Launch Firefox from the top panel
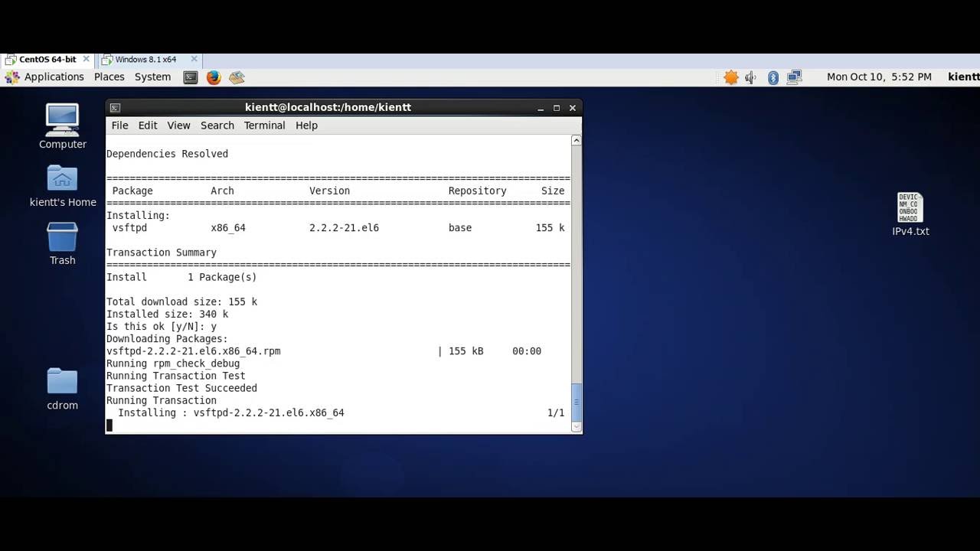Viewport: 980px width, 551px height. 214,77
